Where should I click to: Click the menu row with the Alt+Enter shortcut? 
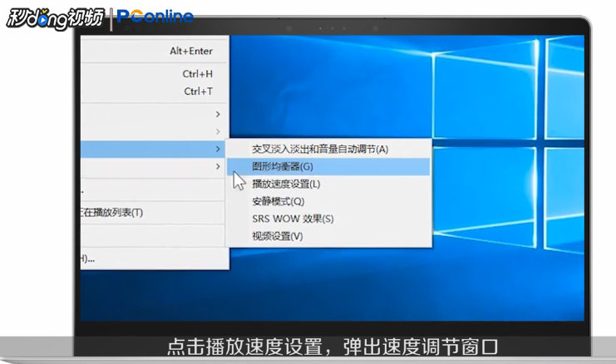[x=155, y=51]
